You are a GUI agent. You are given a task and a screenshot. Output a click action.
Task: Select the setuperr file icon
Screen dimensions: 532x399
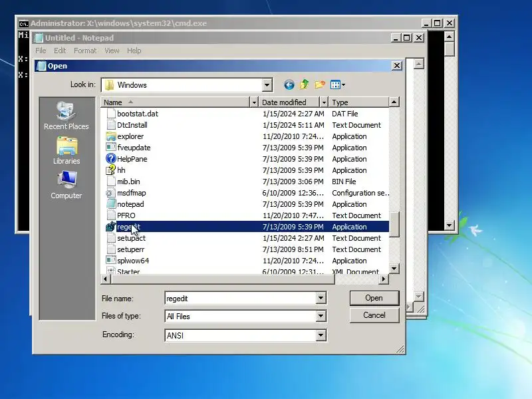click(x=111, y=249)
